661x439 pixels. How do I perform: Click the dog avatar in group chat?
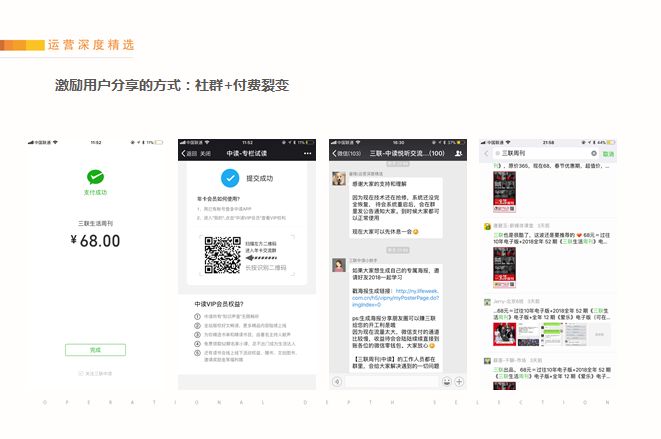coord(339,179)
